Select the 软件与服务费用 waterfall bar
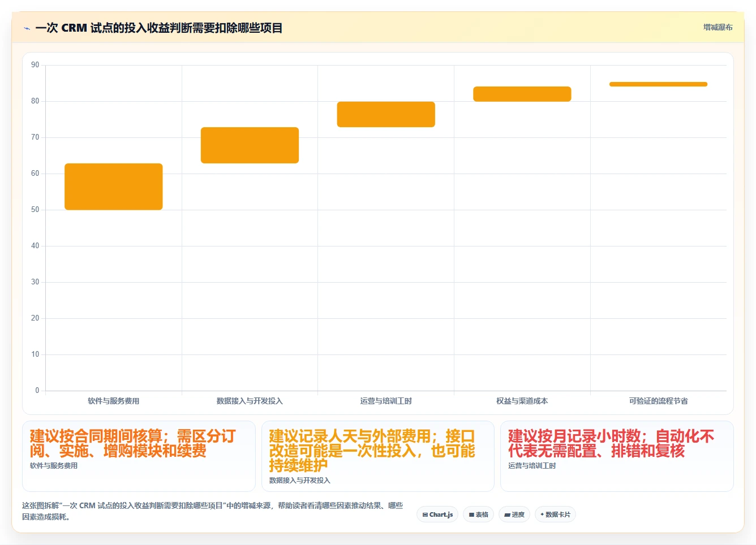This screenshot has height=545, width=756. tap(114, 187)
